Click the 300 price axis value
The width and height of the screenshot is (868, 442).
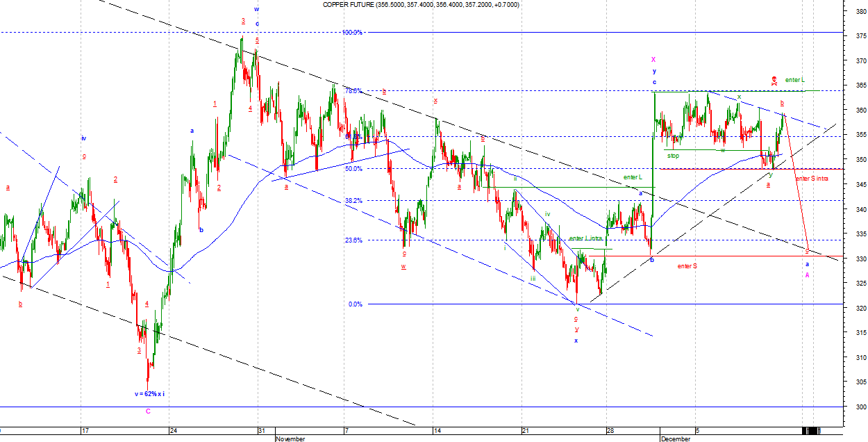click(x=858, y=407)
